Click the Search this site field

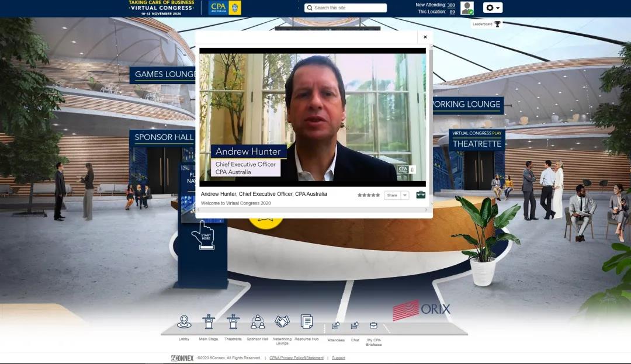[x=349, y=8]
